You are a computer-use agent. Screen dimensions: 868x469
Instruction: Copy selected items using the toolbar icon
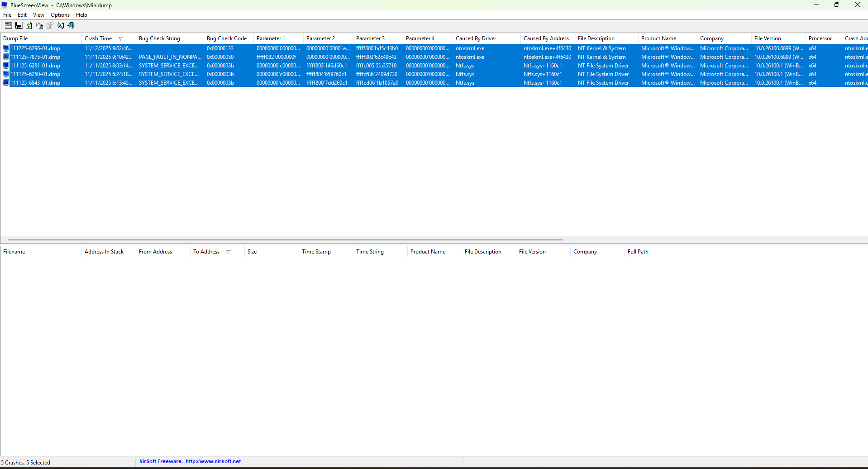point(39,26)
